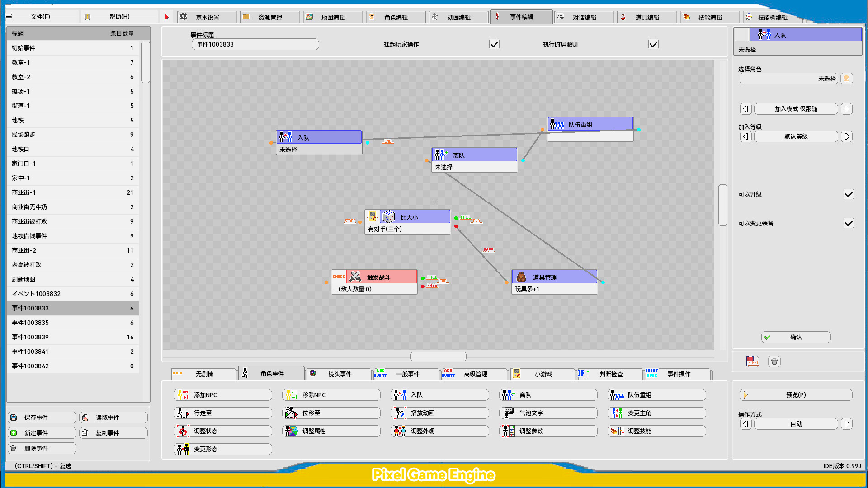Click the 道具管理 bag icon on canvas node
The height and width of the screenshot is (488, 868).
pyautogui.click(x=521, y=277)
